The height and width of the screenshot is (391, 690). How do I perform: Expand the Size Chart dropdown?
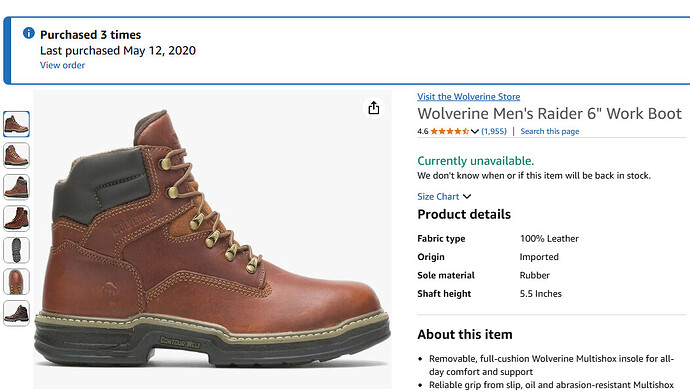point(444,197)
